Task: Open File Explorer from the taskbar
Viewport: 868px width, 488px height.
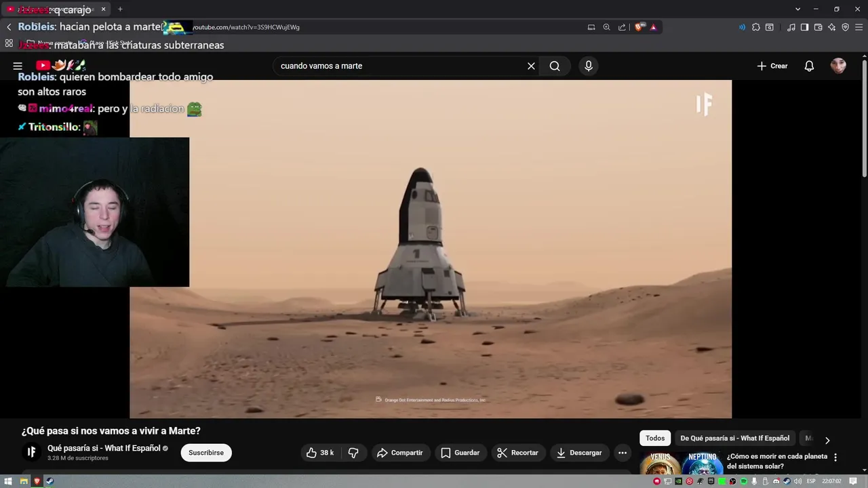Action: (24, 481)
